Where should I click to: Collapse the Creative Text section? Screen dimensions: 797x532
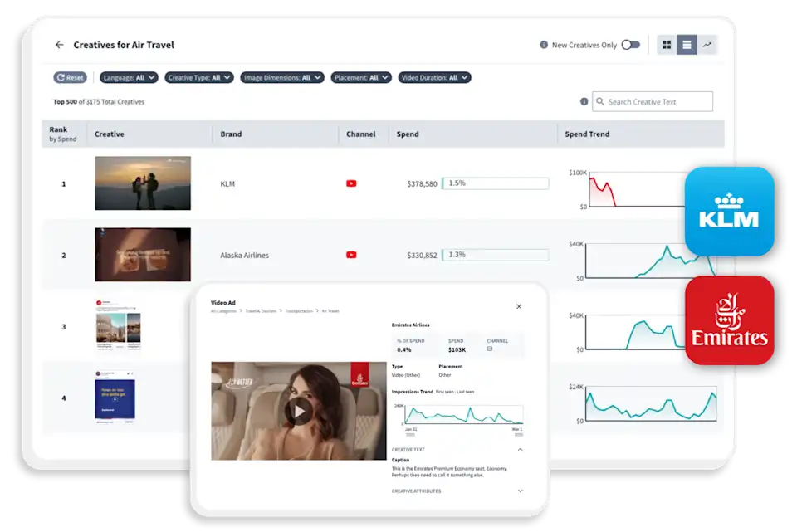(x=521, y=450)
